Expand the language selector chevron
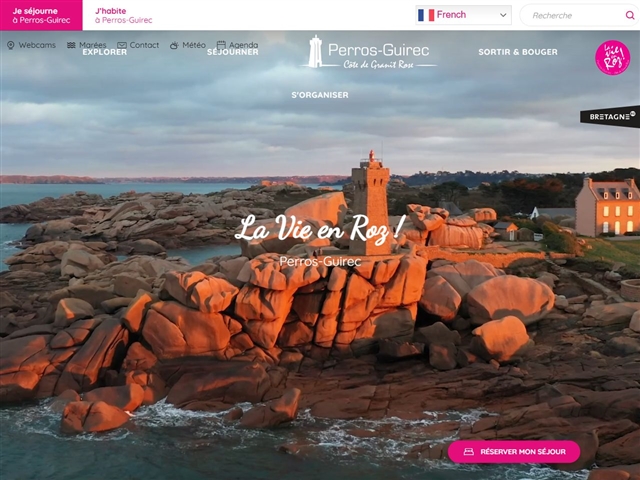The height and width of the screenshot is (480, 640). tap(503, 15)
